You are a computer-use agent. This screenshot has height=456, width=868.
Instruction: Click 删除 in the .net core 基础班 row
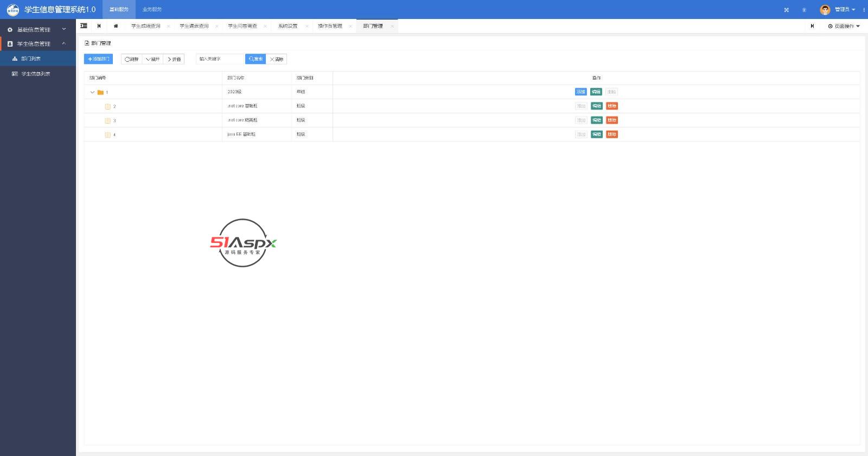(x=612, y=106)
